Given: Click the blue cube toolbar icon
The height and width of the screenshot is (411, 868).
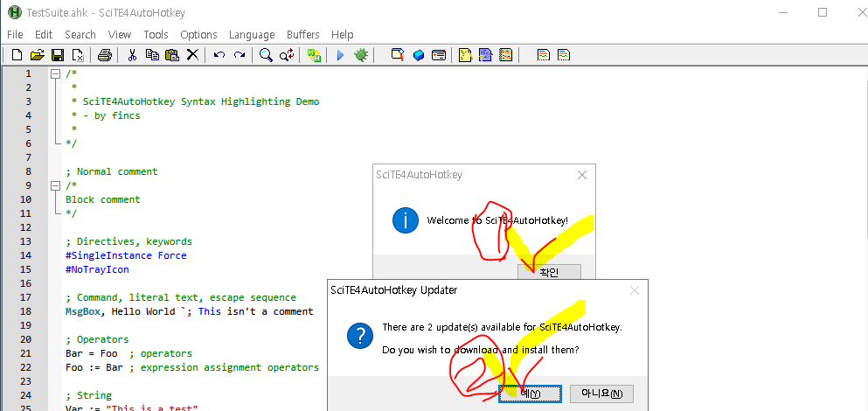Looking at the screenshot, I should (419, 55).
